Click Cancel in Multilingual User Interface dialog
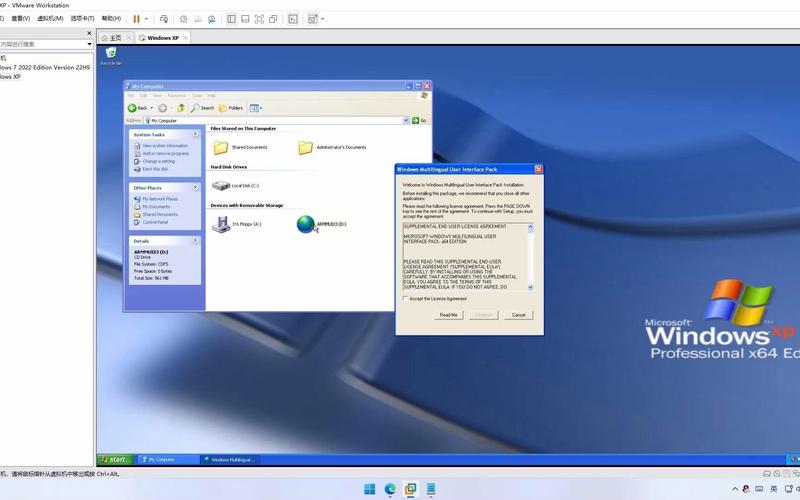This screenshot has width=800, height=500. coord(518,315)
